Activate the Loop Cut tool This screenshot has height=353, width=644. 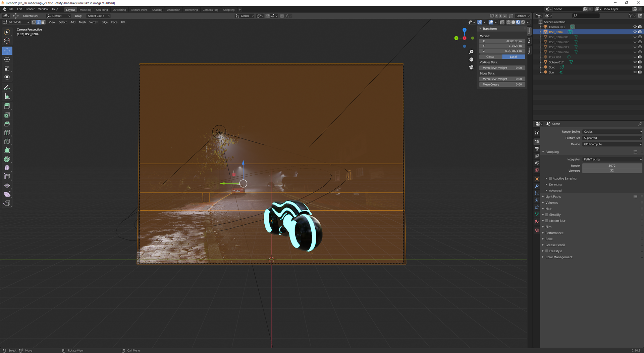(7, 133)
